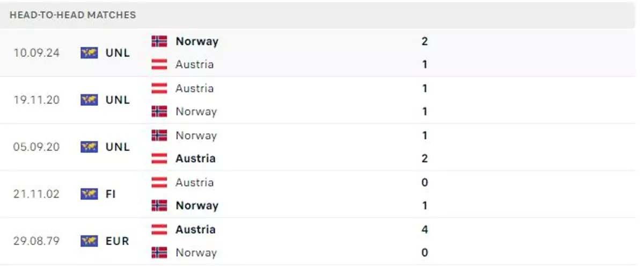Open the winning Austria team from 05.09.20
Screen dimensions: 644x266
click(x=195, y=159)
